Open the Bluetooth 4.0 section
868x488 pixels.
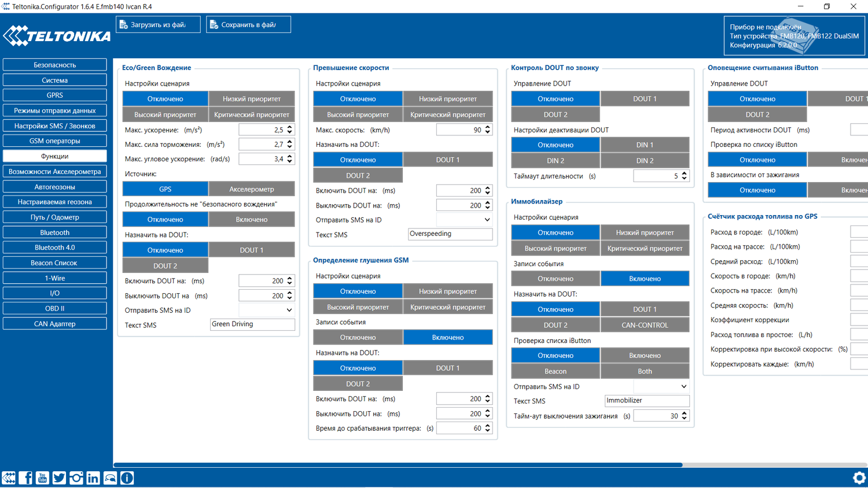tap(54, 247)
